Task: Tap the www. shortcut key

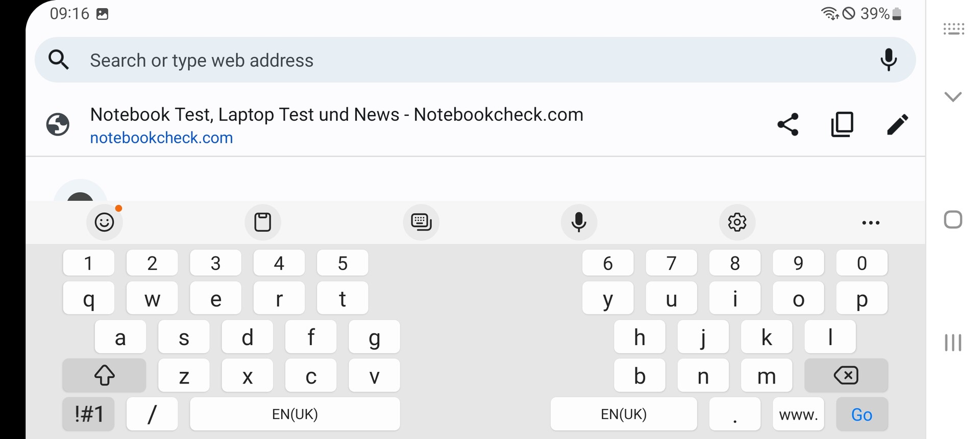Action: coord(798,414)
